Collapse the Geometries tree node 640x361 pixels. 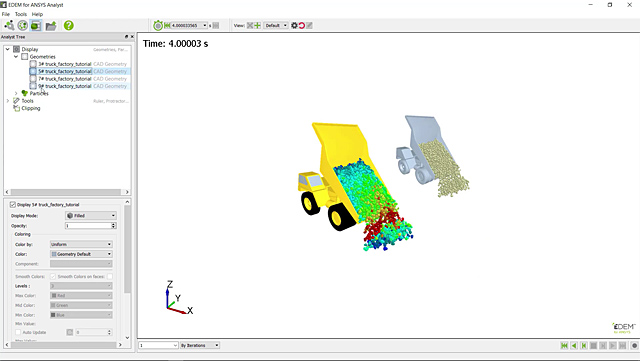point(16,56)
